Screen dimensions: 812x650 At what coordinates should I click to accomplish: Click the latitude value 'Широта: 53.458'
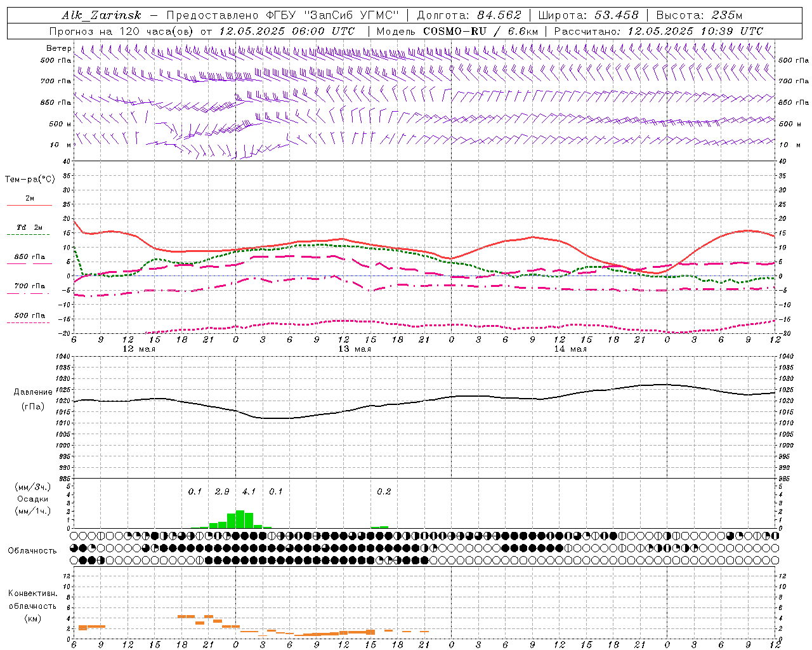588,16
